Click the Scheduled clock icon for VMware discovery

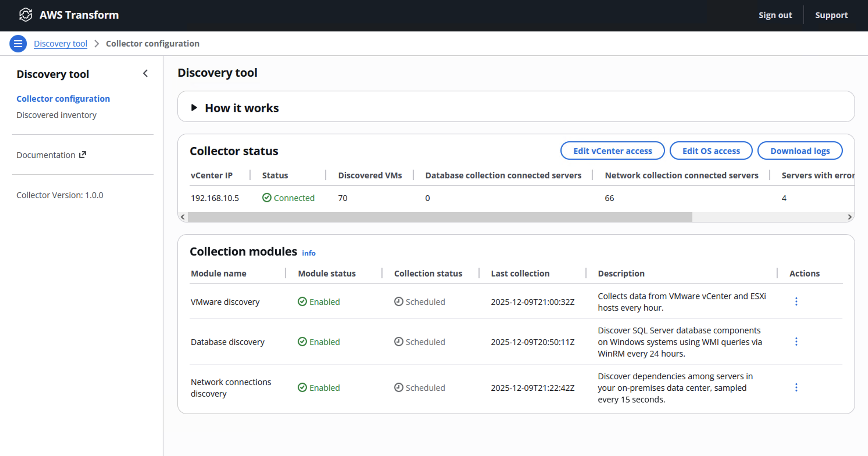pos(398,302)
